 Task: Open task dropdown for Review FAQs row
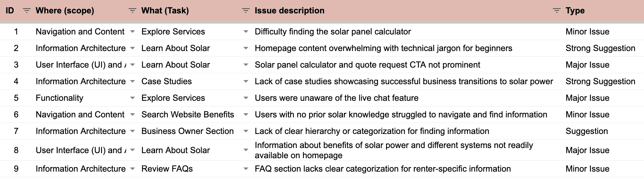coord(246,169)
